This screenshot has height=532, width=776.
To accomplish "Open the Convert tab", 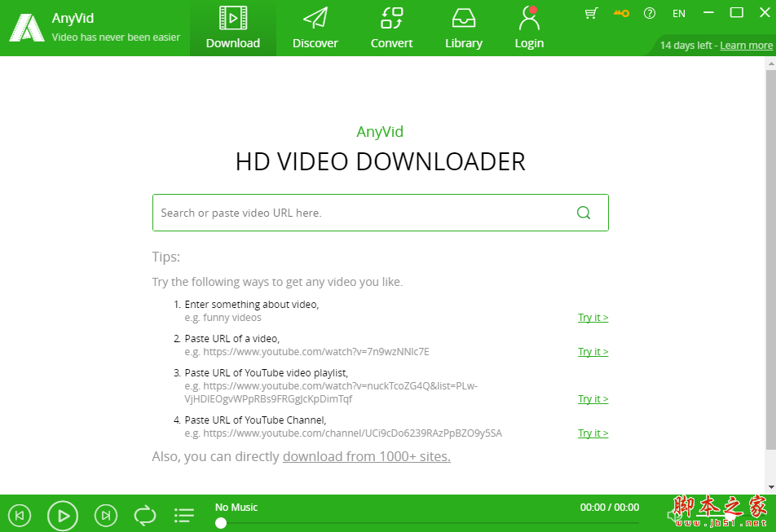I will [x=391, y=29].
